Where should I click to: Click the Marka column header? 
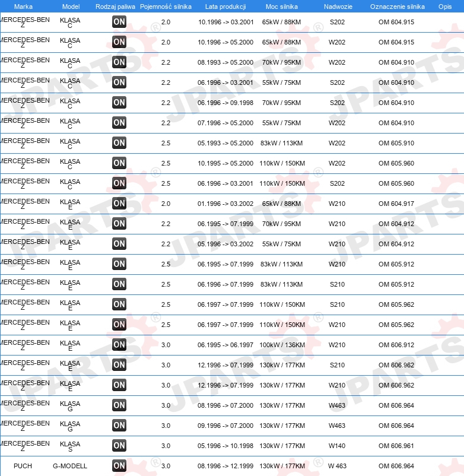[x=23, y=7]
